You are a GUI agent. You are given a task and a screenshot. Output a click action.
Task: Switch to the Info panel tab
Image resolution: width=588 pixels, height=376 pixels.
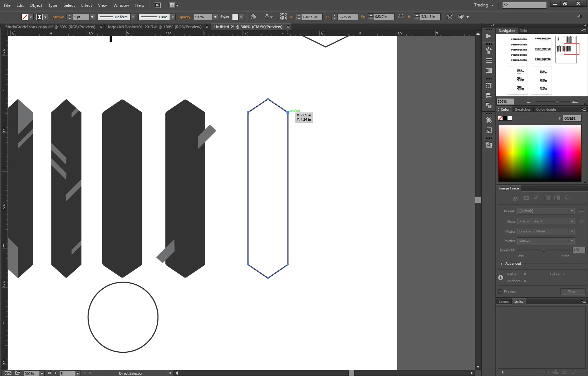click(524, 31)
